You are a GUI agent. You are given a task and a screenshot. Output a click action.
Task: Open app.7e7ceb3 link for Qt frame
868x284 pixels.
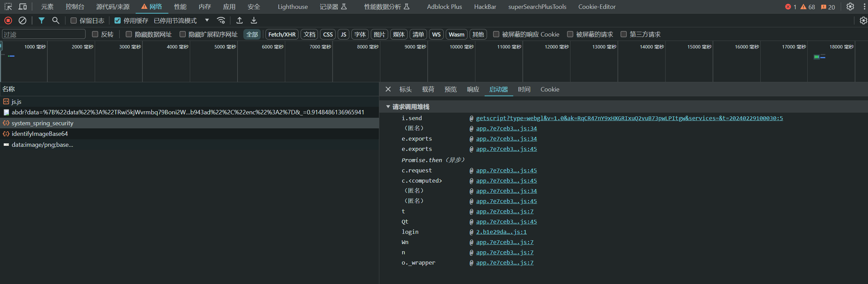pyautogui.click(x=506, y=222)
